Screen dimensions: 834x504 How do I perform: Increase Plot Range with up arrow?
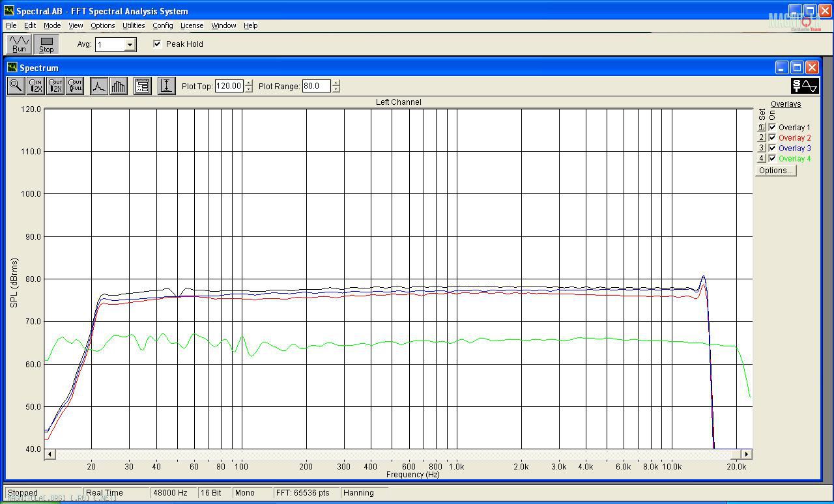coord(336,83)
